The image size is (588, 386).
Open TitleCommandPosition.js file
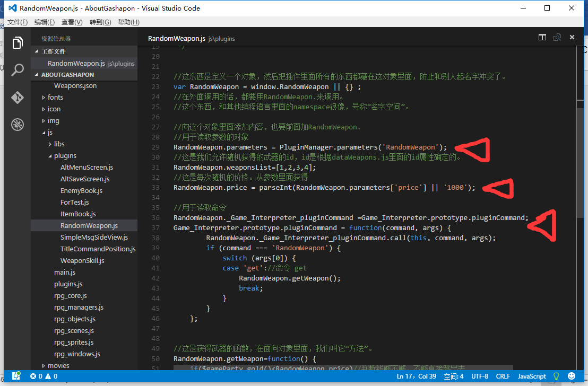pyautogui.click(x=98, y=249)
